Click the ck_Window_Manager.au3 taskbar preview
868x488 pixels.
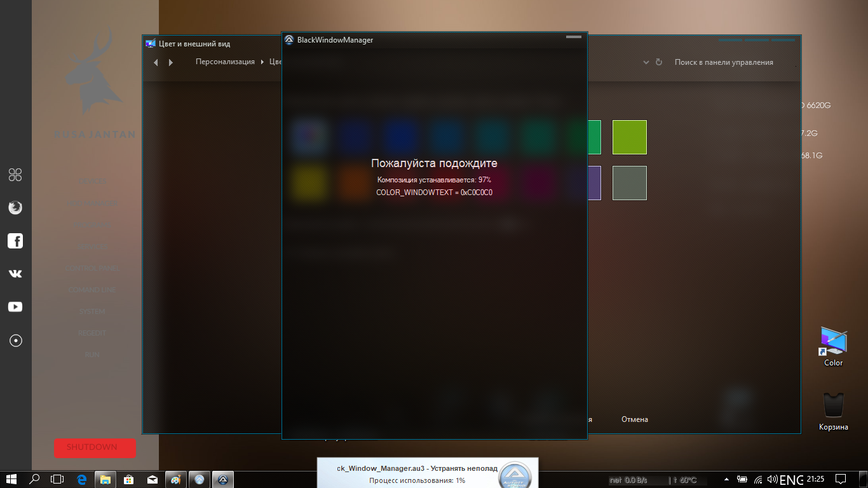[428, 473]
